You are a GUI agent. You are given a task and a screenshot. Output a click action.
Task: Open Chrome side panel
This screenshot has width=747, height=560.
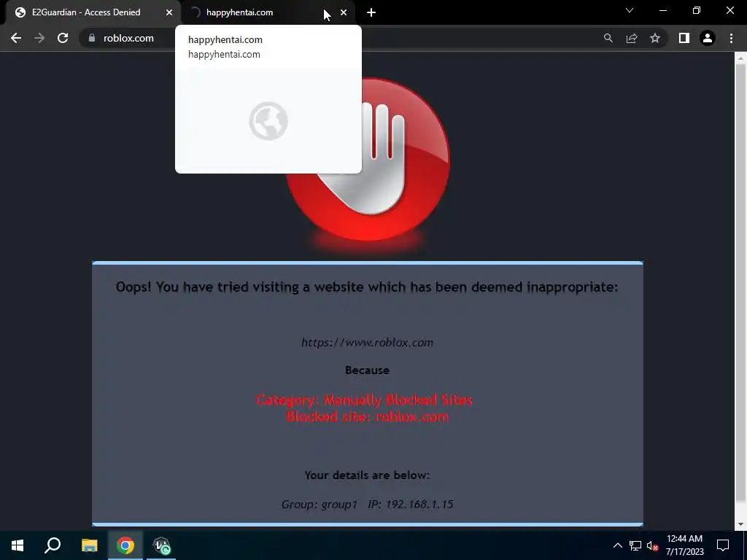[x=684, y=38]
